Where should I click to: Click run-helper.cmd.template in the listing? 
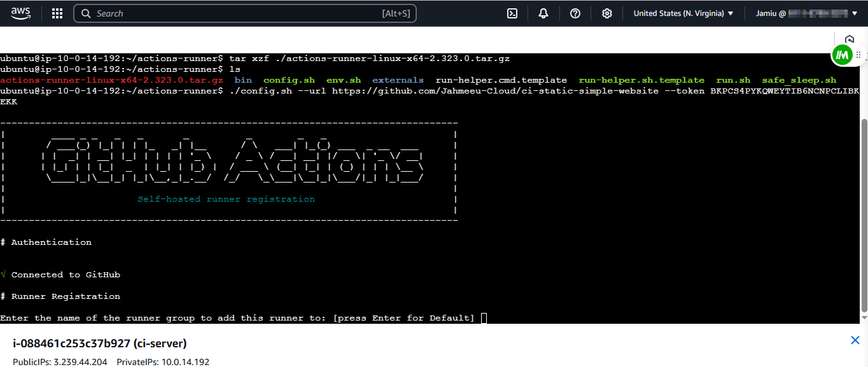click(x=501, y=80)
